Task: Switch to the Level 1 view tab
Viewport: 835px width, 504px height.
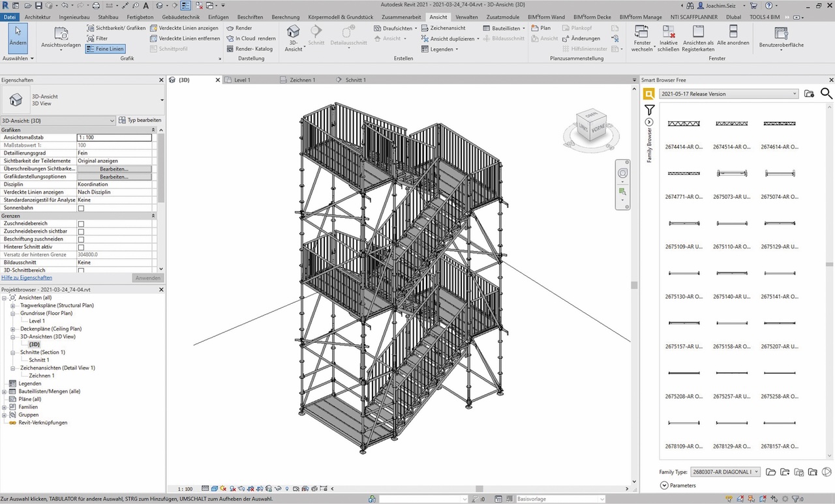Action: point(241,80)
